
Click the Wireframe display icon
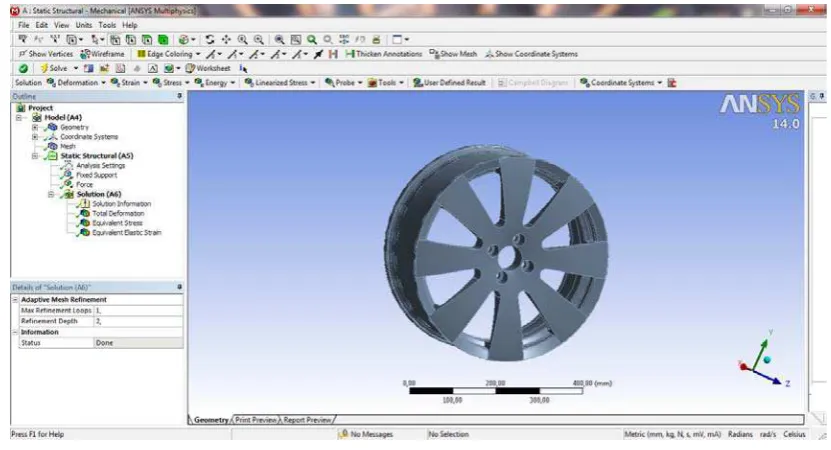tap(85, 54)
